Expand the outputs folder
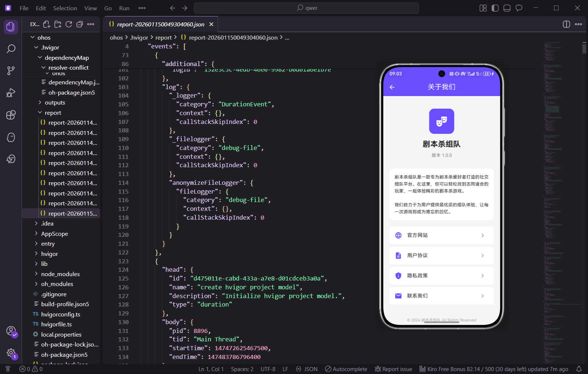Screen dimensions: 588x374 pyautogui.click(x=61, y=103)
